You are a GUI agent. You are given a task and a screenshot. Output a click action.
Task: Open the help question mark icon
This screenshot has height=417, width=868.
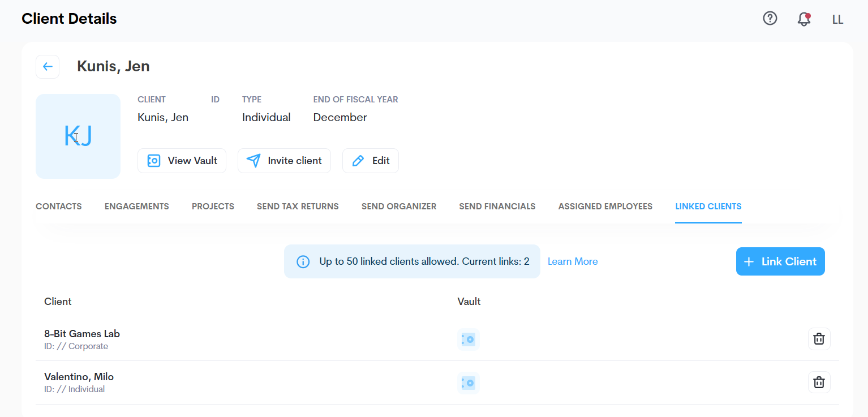770,19
